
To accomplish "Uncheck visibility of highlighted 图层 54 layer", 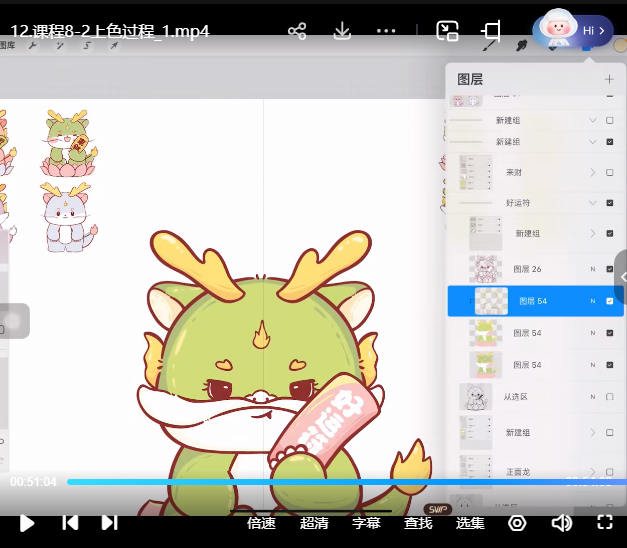I will pos(609,301).
